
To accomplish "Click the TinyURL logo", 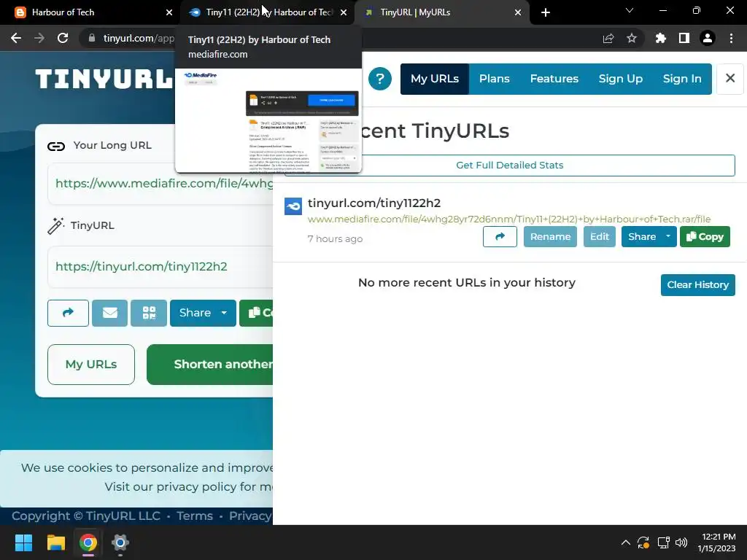I will coord(104,79).
